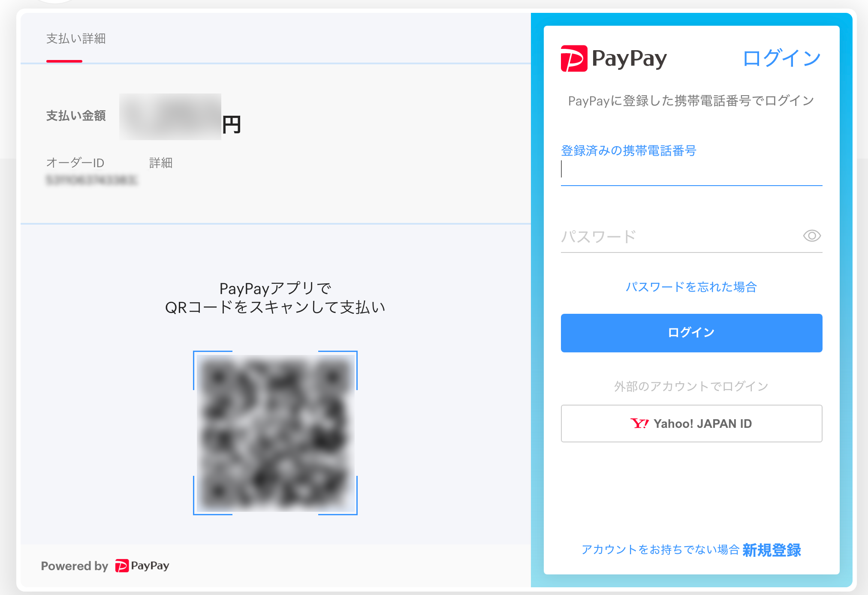The height and width of the screenshot is (595, 868).
Task: Open the パスワードを忘れた場合 link
Action: point(691,287)
